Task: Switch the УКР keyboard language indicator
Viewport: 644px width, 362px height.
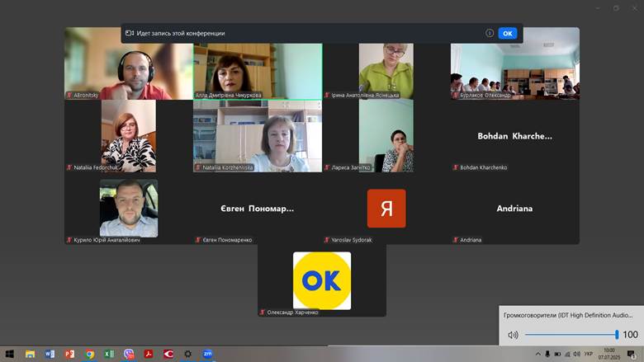Action: tap(588, 354)
